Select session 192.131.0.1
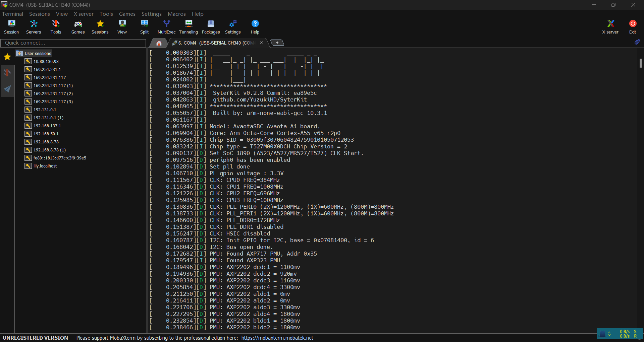 [x=45, y=110]
